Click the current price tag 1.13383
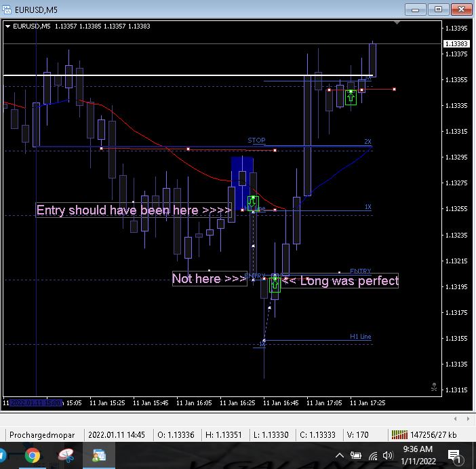The image size is (476, 469). pos(456,43)
